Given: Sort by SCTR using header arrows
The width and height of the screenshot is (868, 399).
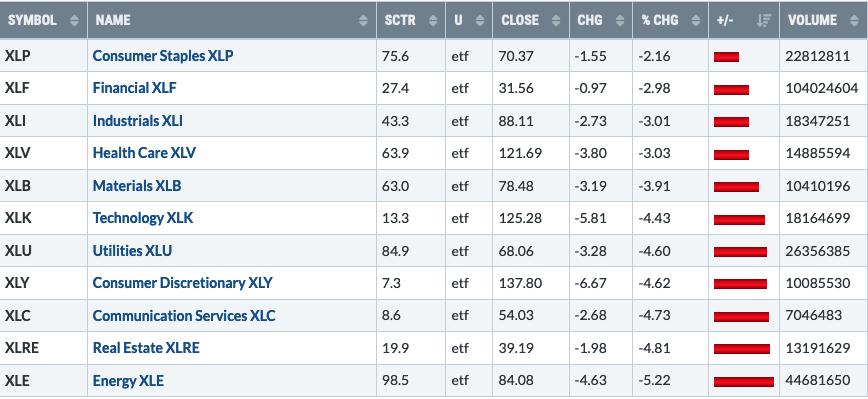Looking at the screenshot, I should 432,20.
